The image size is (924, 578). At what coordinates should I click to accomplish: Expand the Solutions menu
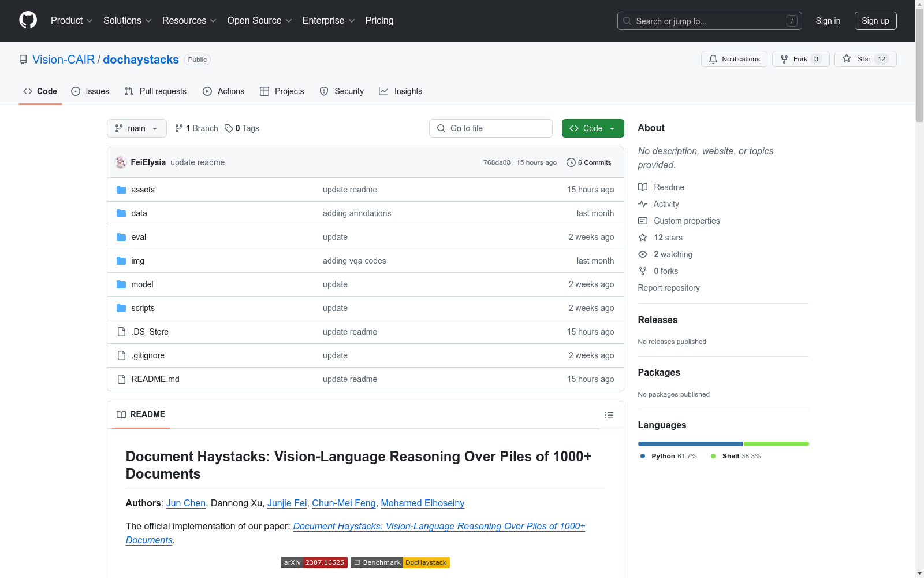tap(128, 21)
